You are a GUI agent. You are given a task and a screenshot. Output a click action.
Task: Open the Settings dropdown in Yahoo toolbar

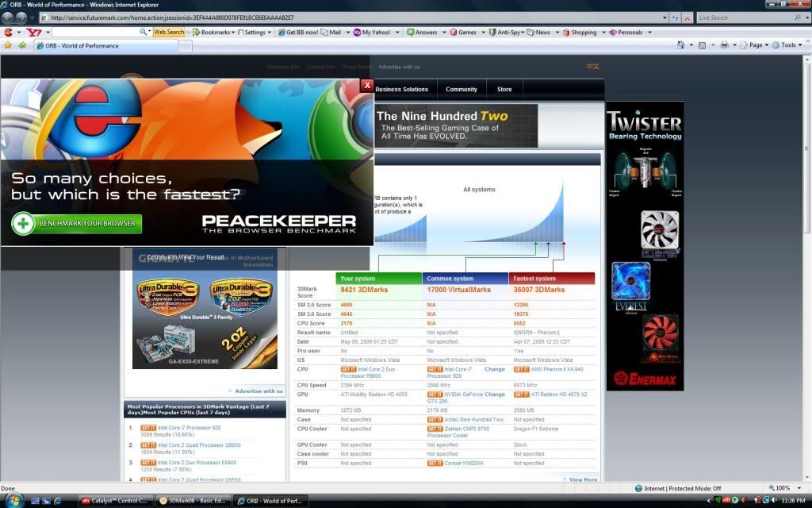(255, 32)
